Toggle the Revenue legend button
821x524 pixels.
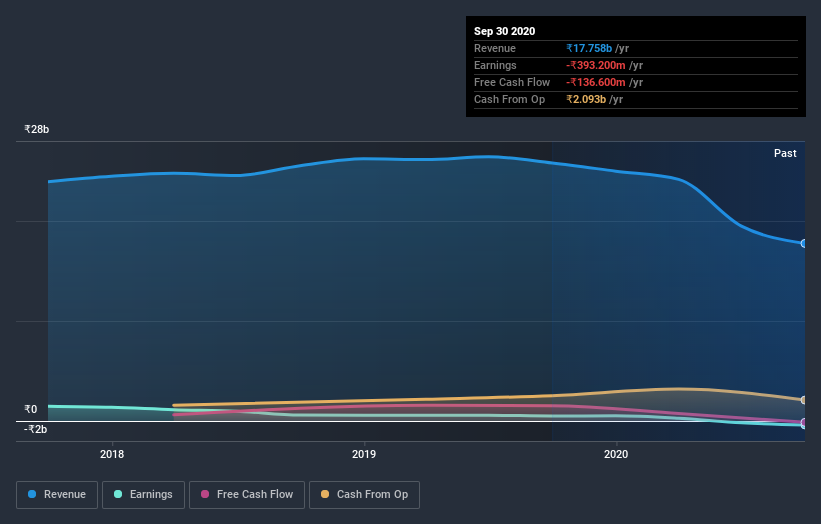click(x=57, y=495)
